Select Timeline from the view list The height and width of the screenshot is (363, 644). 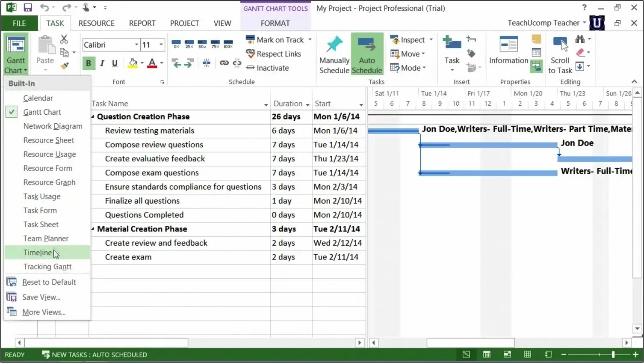click(x=38, y=252)
